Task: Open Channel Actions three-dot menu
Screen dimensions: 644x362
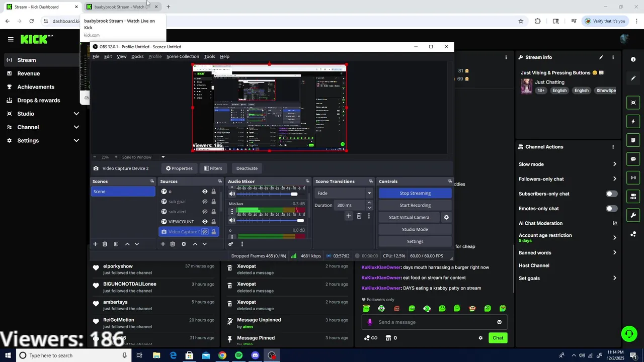Action: click(613, 147)
